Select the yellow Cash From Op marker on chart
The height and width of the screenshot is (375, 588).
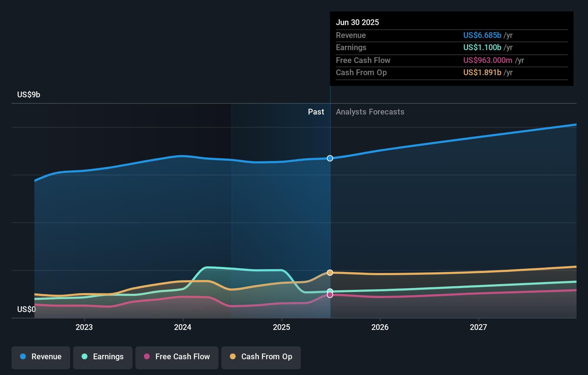click(x=330, y=272)
